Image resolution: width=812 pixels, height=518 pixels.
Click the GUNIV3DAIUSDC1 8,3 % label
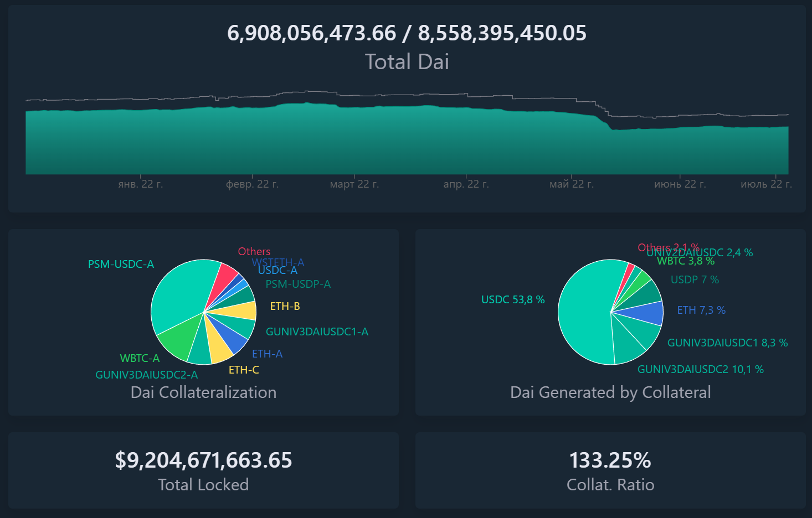[x=727, y=343]
